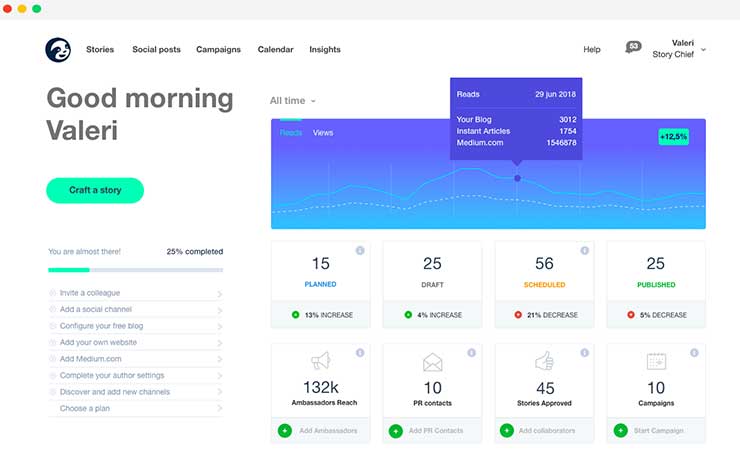The width and height of the screenshot is (740, 449).
Task: Click the Start Campaign link
Action: click(658, 431)
